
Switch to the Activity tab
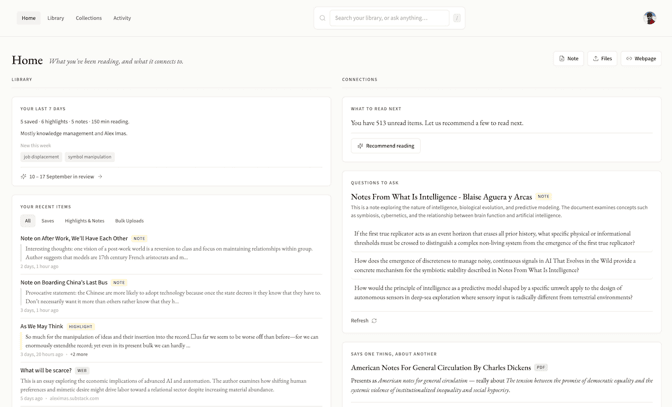tap(122, 18)
